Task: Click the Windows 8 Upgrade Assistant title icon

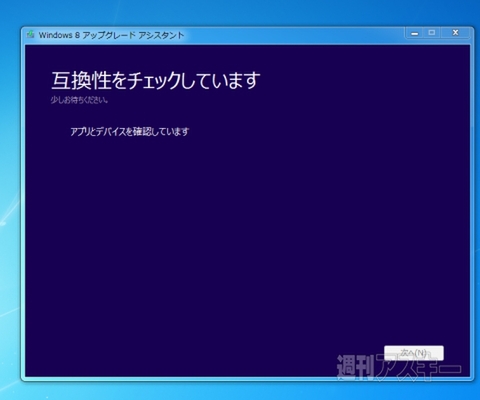Action: coord(31,34)
